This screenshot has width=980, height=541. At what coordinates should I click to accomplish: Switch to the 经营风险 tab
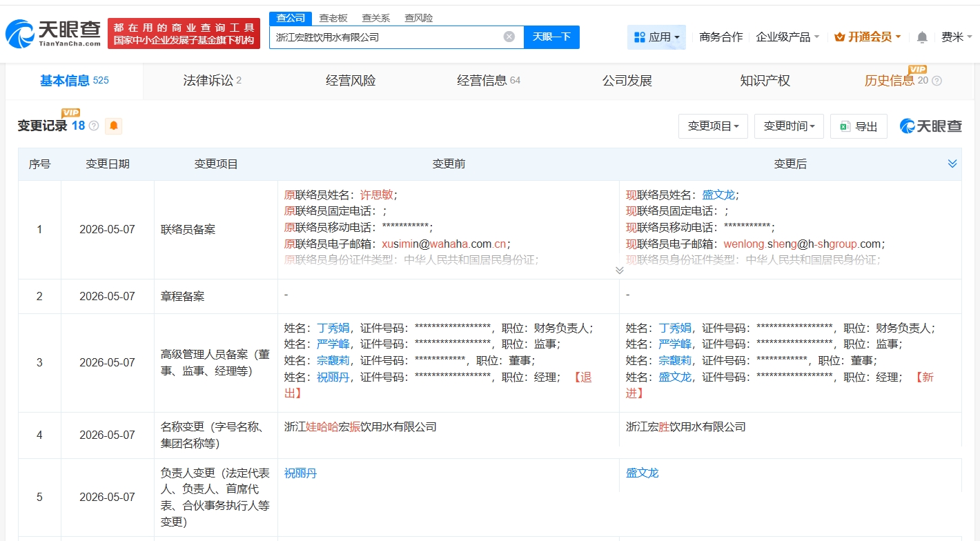(x=351, y=81)
